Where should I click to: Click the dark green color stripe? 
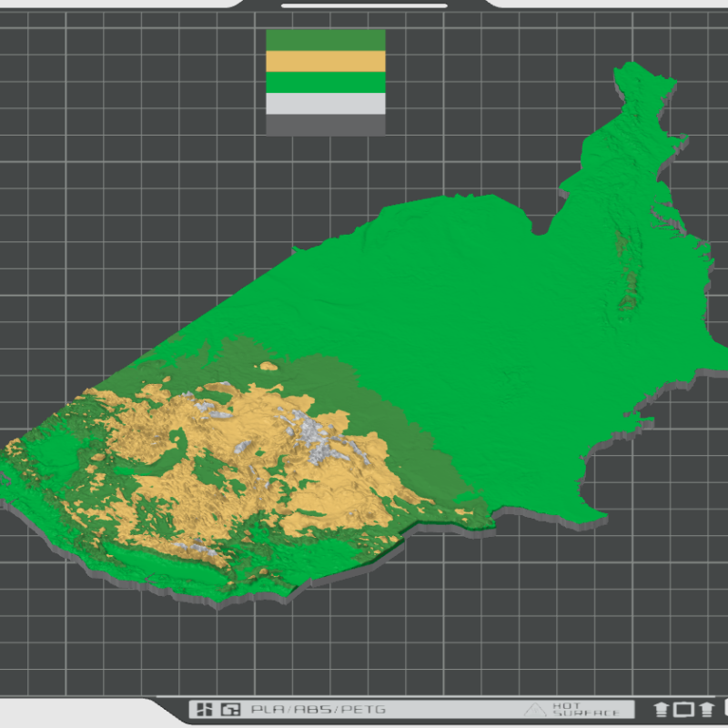click(x=325, y=40)
